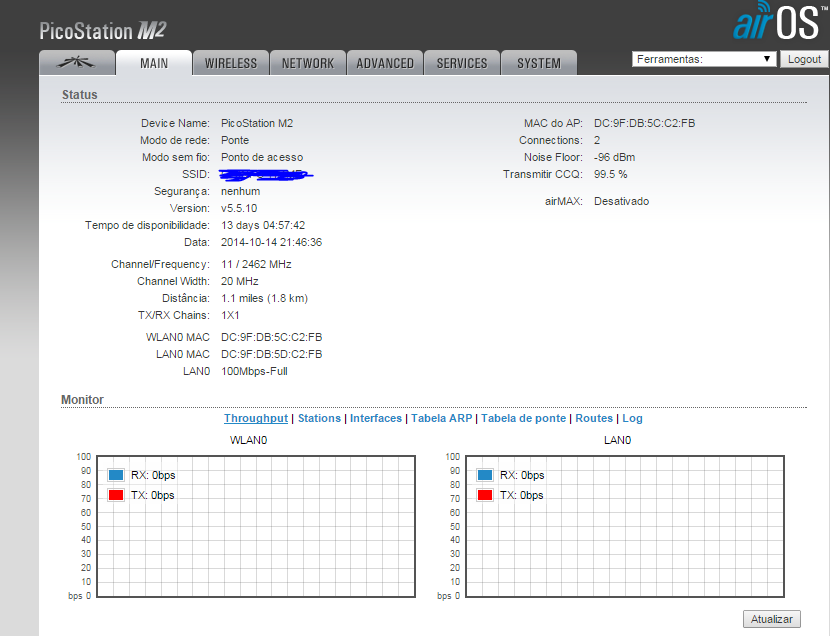Screen dimensions: 830x636
Task: Click the LAN0 MAC address DC:9F:DB:5D:C2:FB
Action: (272, 354)
